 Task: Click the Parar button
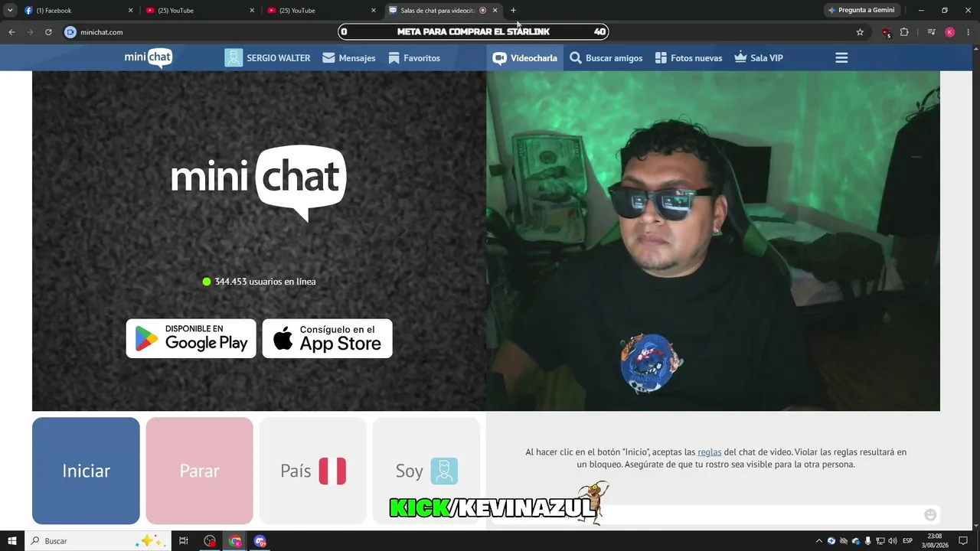coord(199,471)
